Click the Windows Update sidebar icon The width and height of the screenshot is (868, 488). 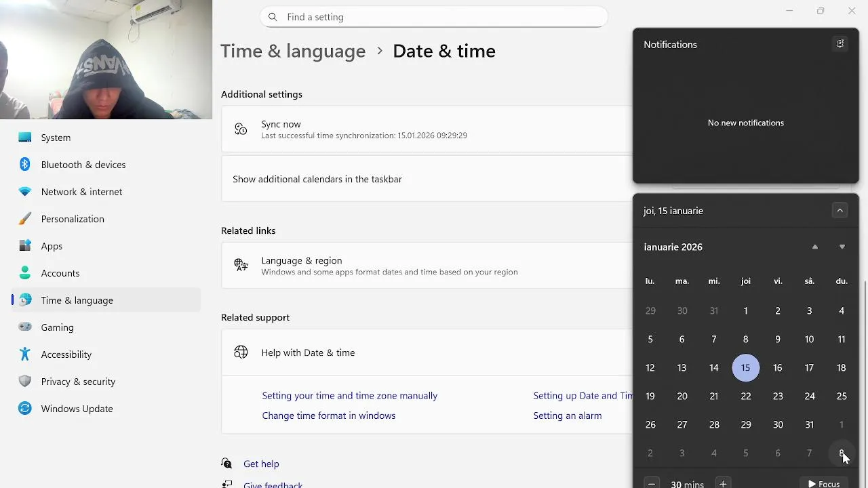25,409
